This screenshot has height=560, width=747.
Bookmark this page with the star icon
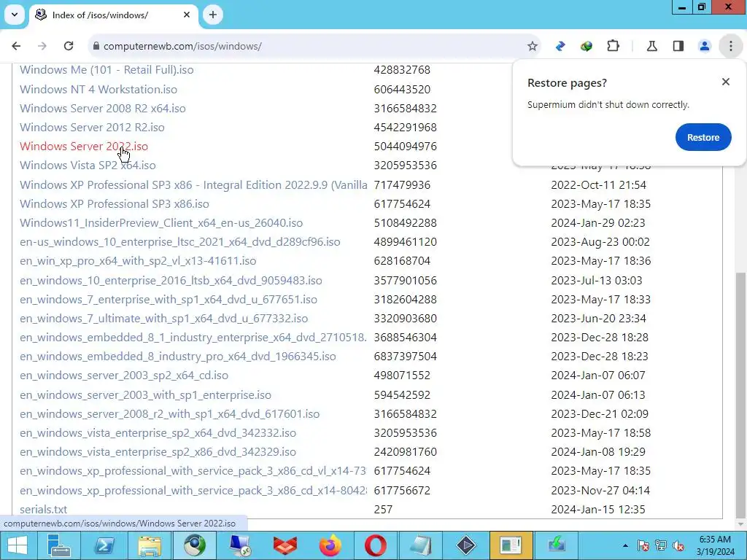(532, 46)
